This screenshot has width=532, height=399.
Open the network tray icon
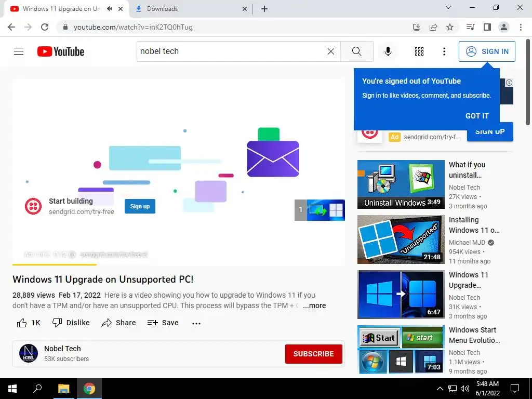(x=453, y=389)
